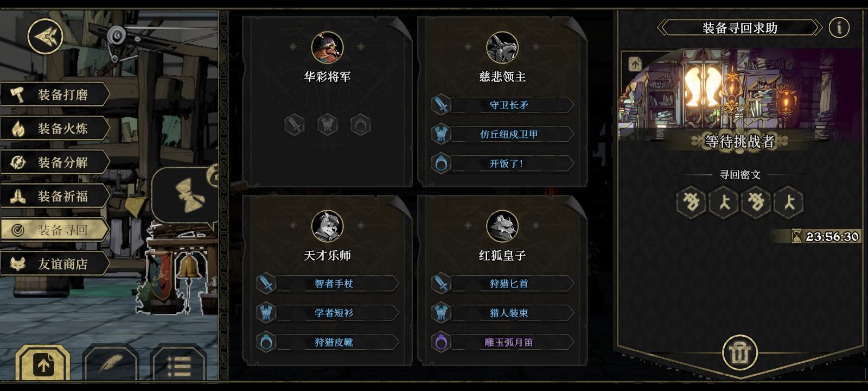Select empty ring slot under 华彩将军
This screenshot has height=391, width=868.
[360, 125]
